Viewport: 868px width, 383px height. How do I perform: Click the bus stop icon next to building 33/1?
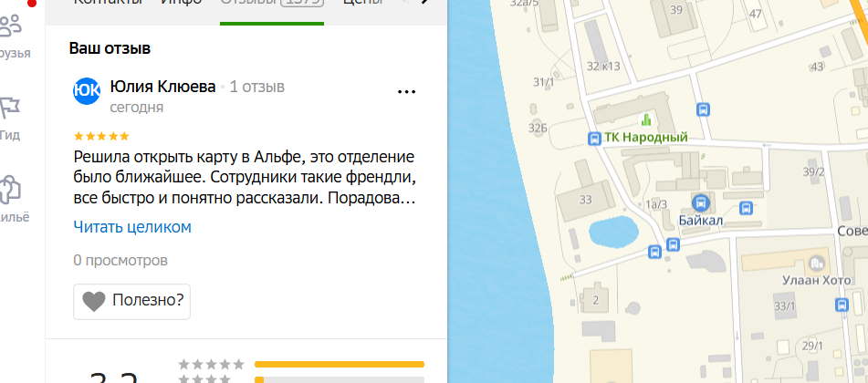(x=842, y=305)
